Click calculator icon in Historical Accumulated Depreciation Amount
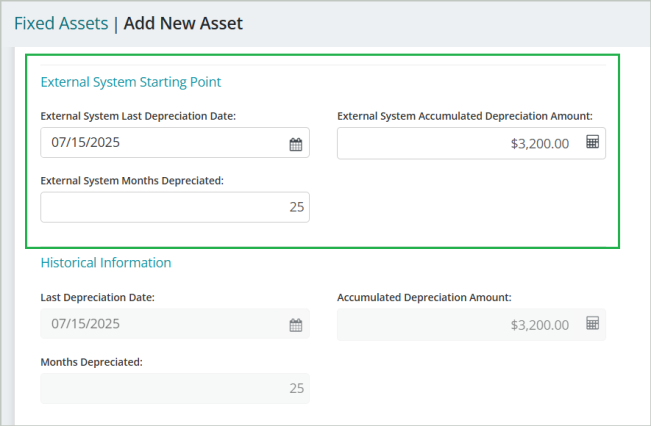 click(x=592, y=324)
